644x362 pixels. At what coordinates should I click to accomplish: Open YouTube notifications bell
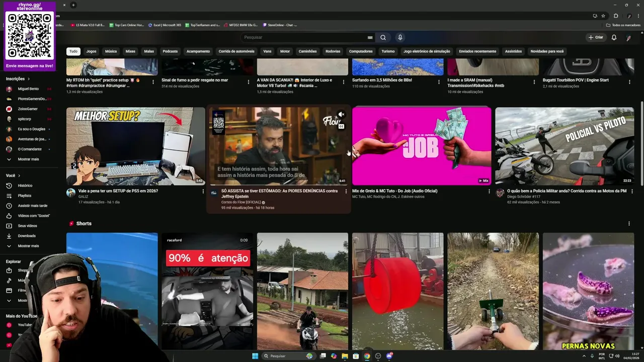click(x=614, y=37)
